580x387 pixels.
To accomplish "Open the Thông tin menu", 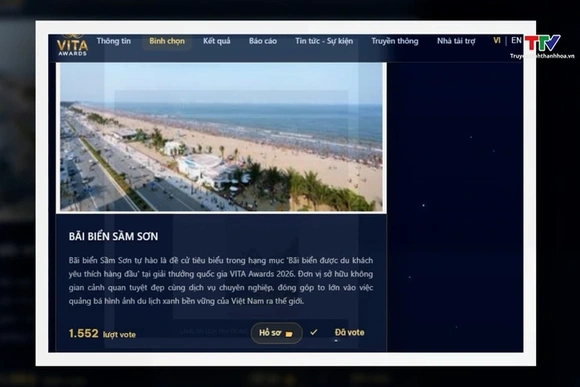I will [114, 41].
